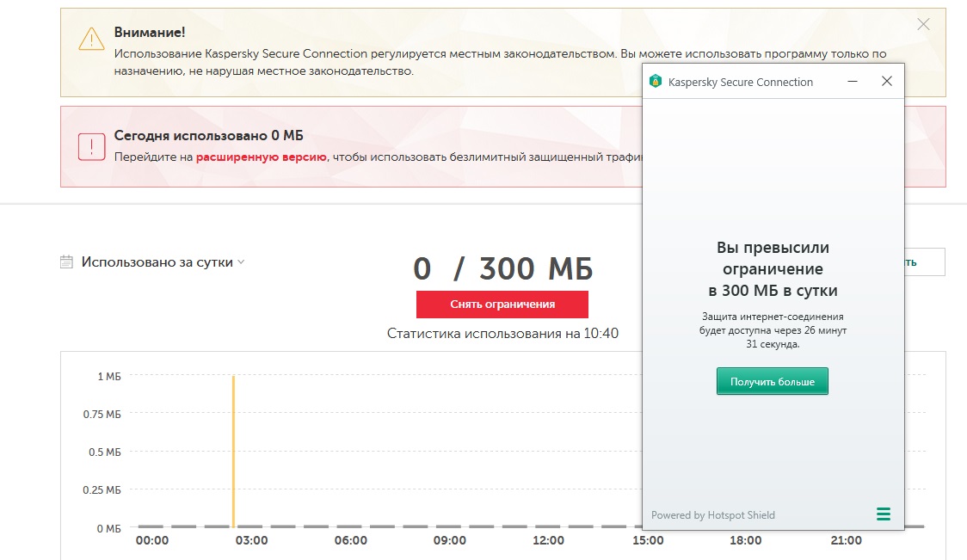Click the 0 / 300 МБ usage counter
Screen dimensions: 967x560
502,269
